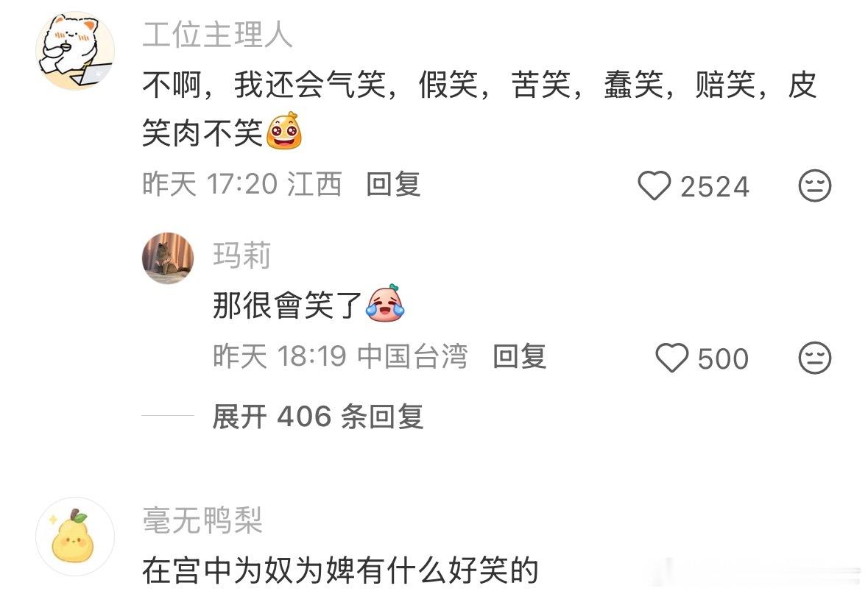Open 玛莉's avatar photo
This screenshot has width=868, height=594.
pos(169,258)
